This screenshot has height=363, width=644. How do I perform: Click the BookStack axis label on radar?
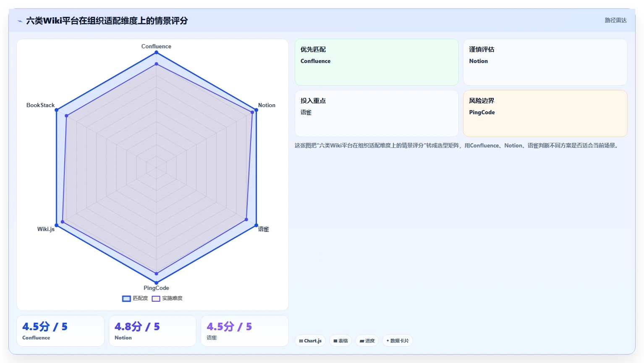(40, 105)
